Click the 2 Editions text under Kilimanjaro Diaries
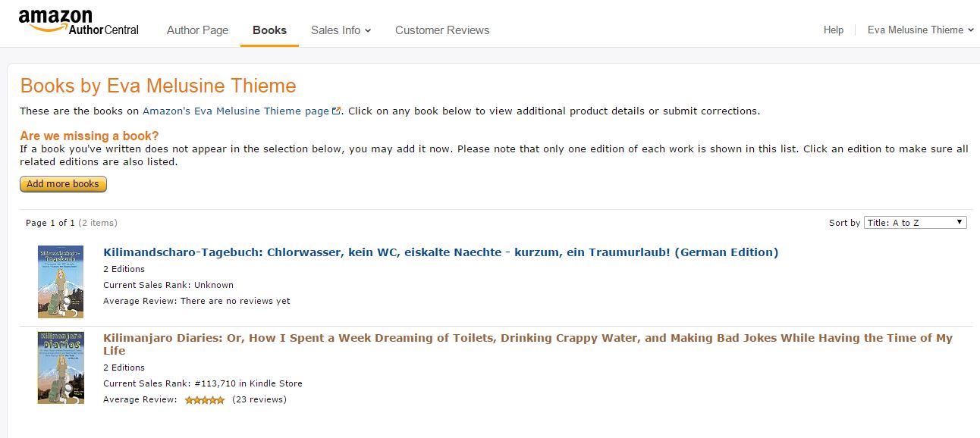980x438 pixels. click(124, 368)
